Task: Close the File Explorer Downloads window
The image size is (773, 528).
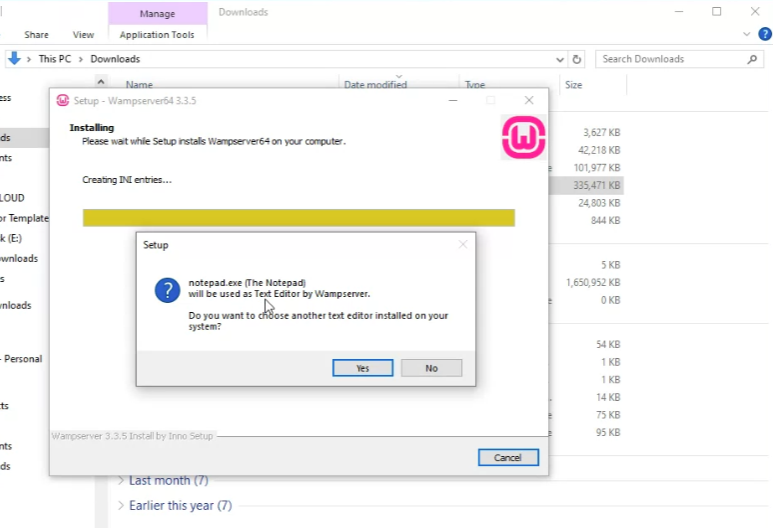Action: (755, 11)
